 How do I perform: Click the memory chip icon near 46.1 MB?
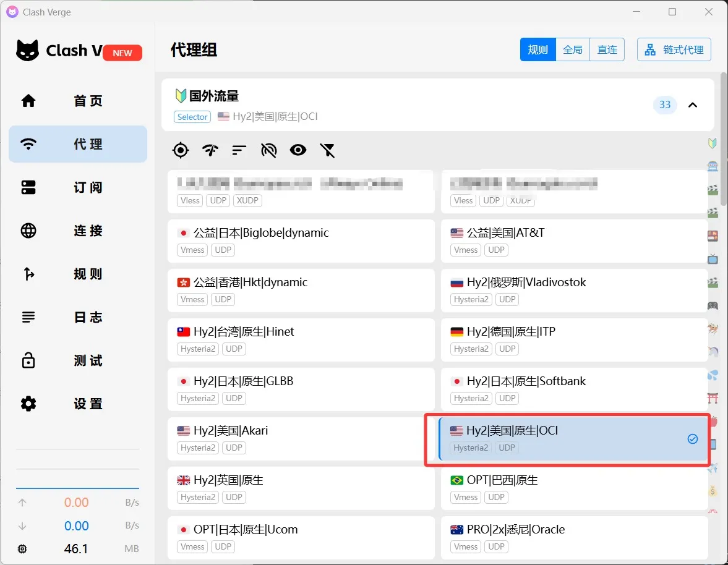coord(22,549)
